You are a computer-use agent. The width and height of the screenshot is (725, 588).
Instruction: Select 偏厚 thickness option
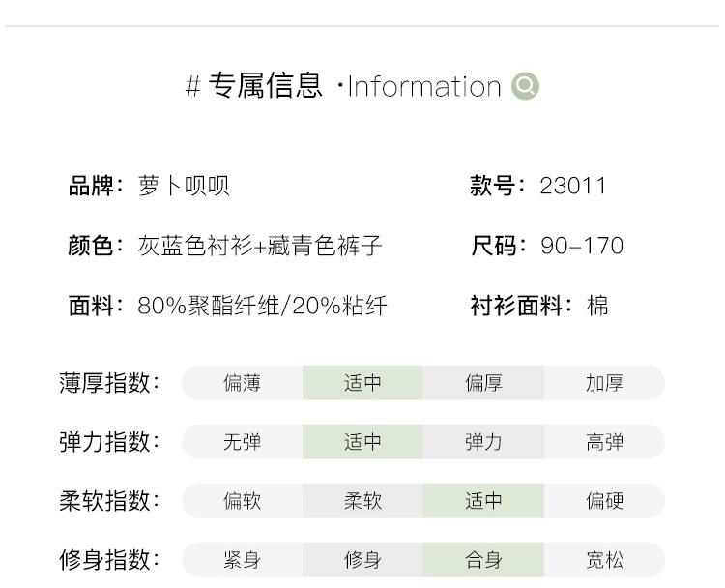tap(483, 383)
